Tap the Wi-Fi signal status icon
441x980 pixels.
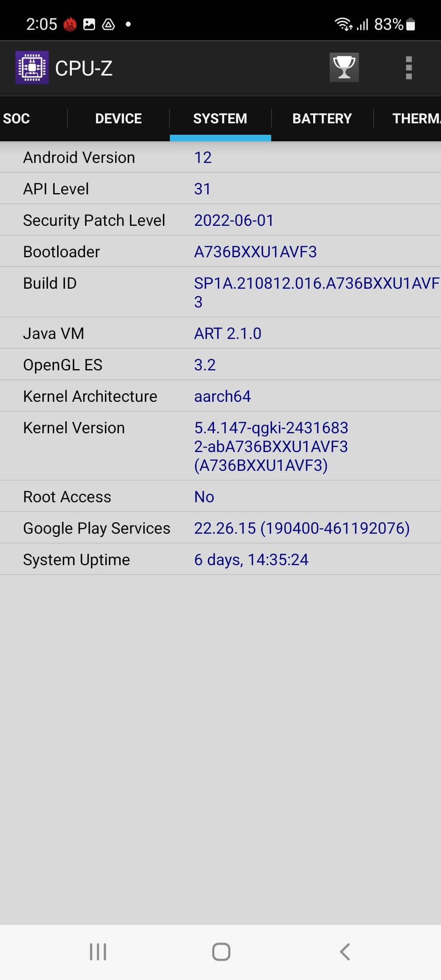[x=343, y=24]
